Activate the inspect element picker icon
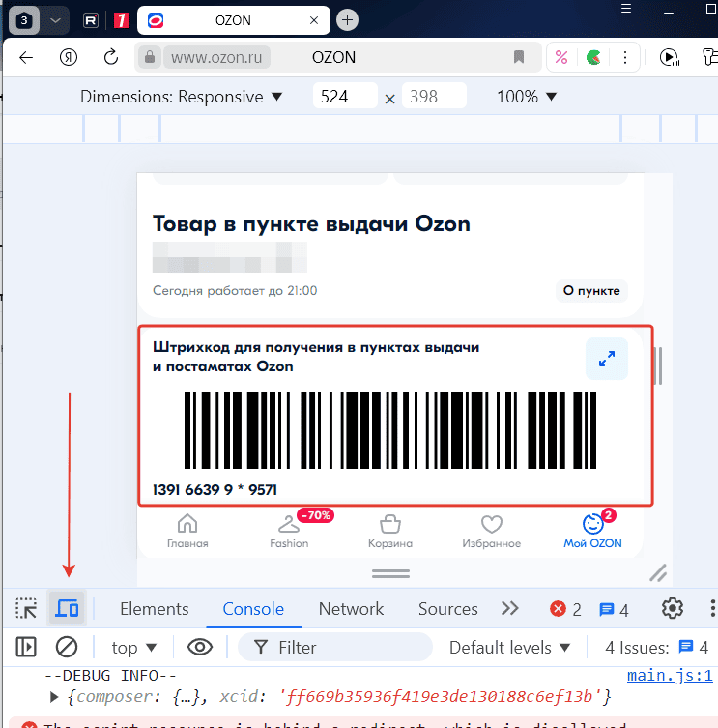The height and width of the screenshot is (728, 718). 26,608
